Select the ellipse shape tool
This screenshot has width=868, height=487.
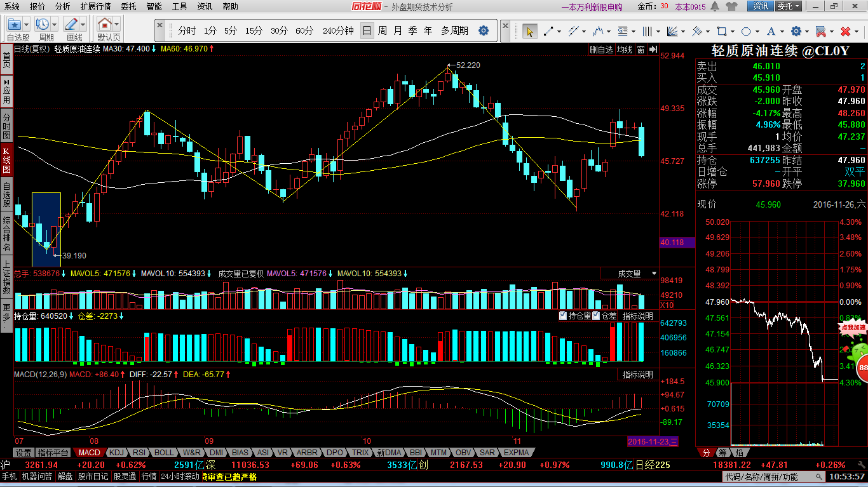click(746, 30)
